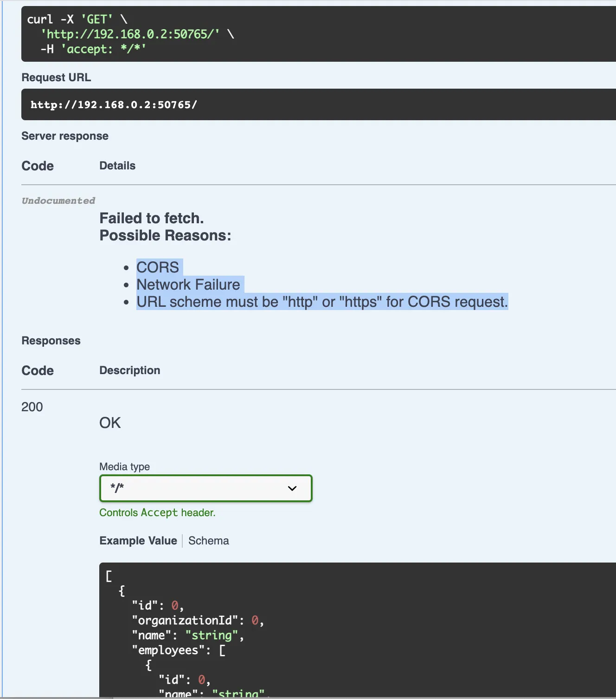Click the Request URL address box
This screenshot has height=699, width=616.
click(114, 105)
